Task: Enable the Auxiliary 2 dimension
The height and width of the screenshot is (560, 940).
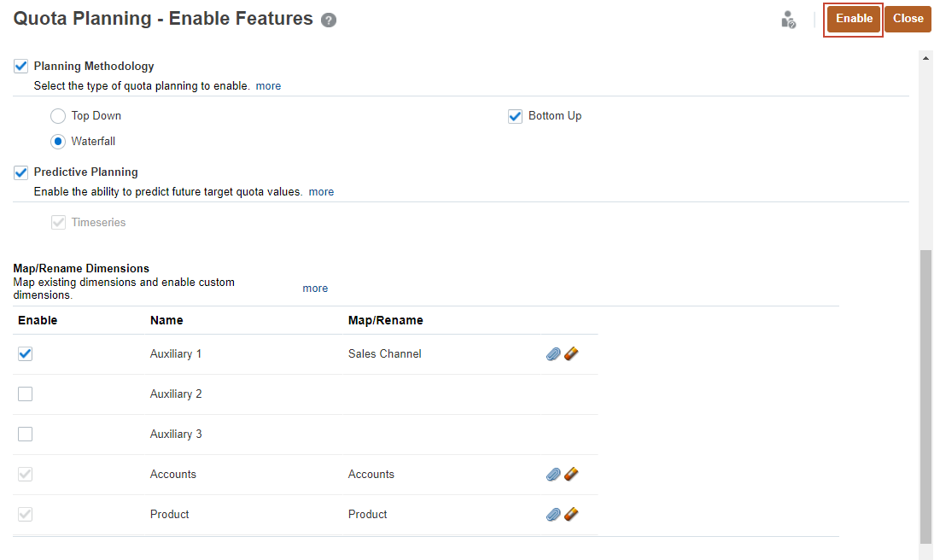Action: (25, 394)
